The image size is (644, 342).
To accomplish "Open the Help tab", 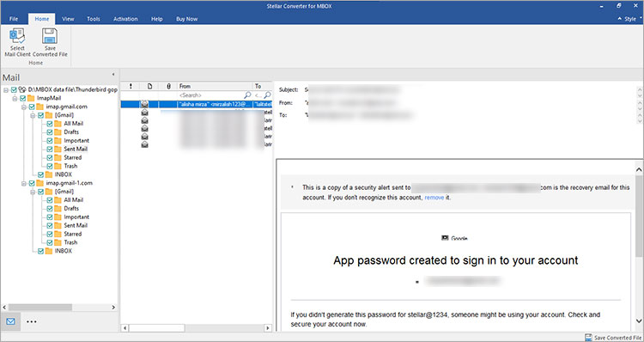I will pos(156,19).
